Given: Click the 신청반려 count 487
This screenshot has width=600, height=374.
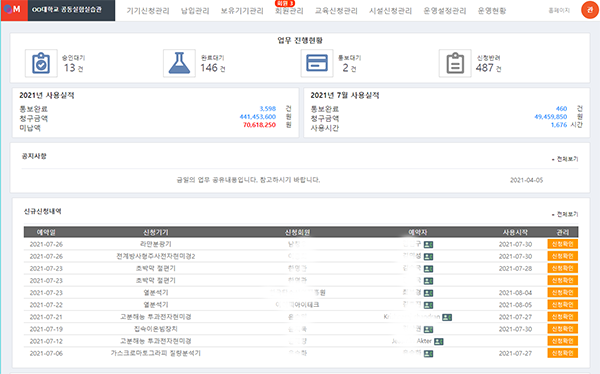Looking at the screenshot, I should (484, 68).
